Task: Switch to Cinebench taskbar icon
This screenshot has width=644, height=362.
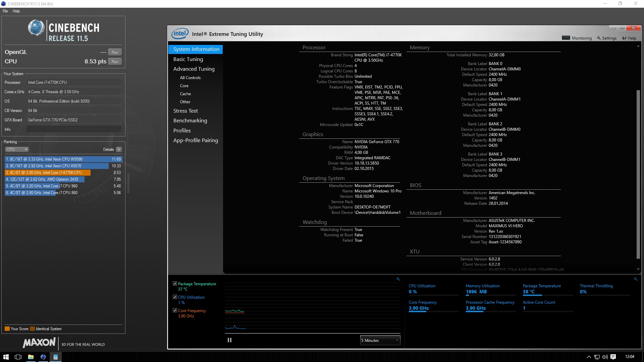Action: click(43, 357)
